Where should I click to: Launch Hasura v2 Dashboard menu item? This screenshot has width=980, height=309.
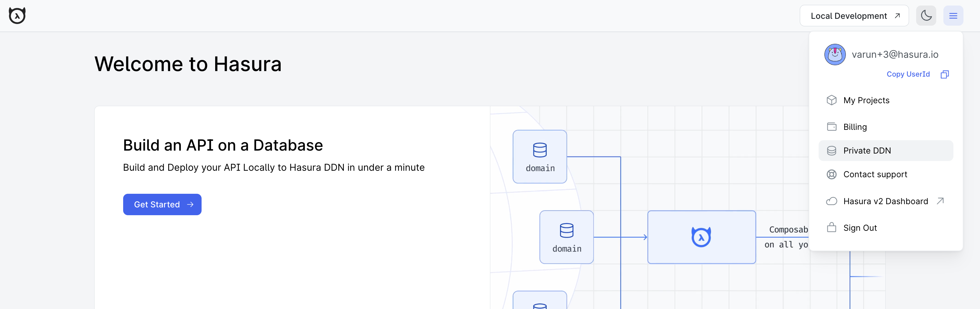pos(886,201)
